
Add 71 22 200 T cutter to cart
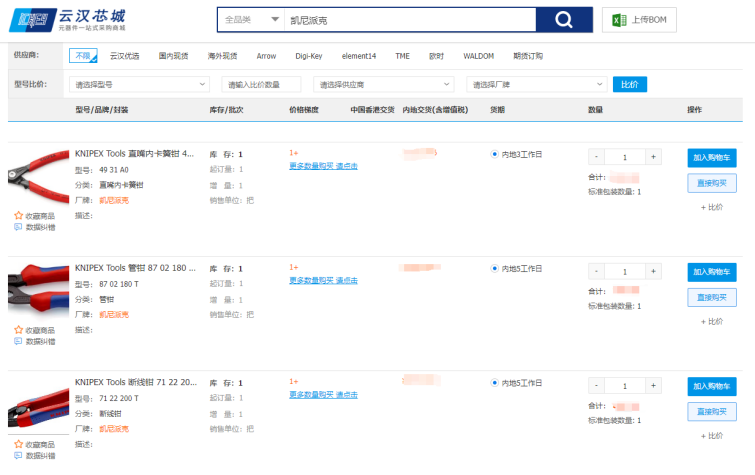(x=712, y=386)
